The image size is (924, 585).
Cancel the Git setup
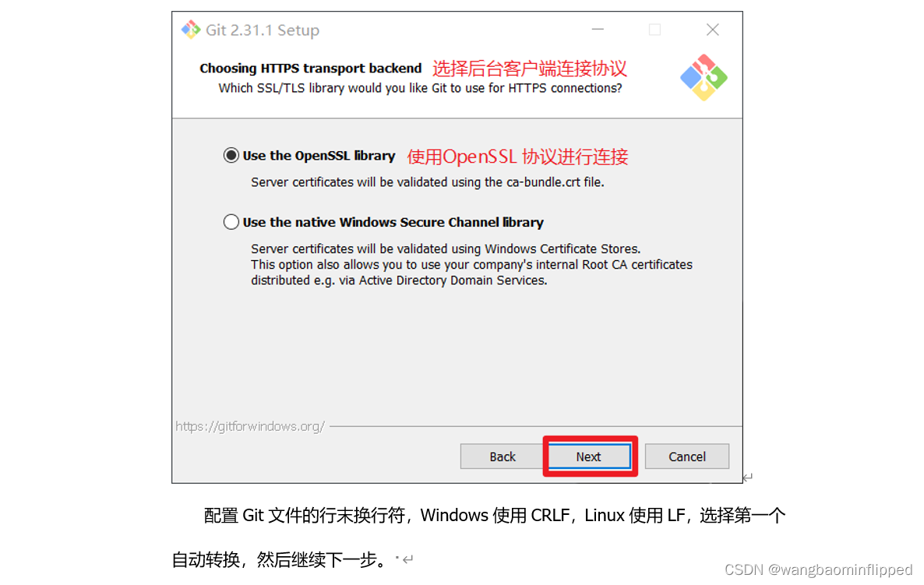pyautogui.click(x=686, y=456)
